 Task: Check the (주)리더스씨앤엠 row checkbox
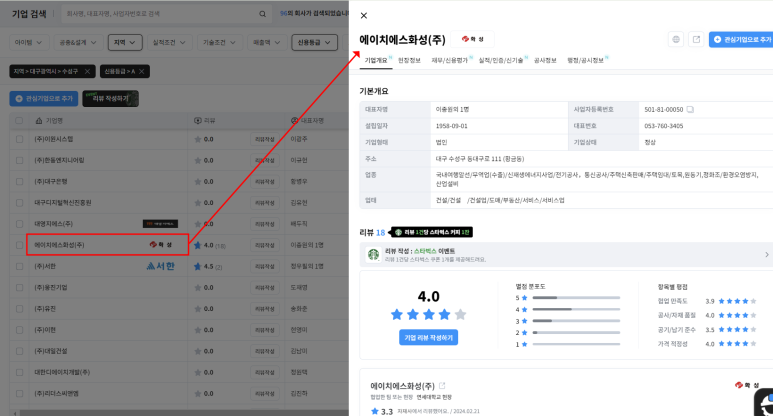(x=19, y=393)
